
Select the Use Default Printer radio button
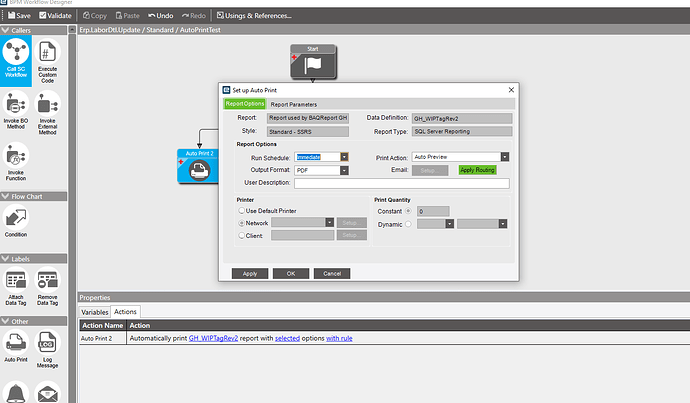tap(241, 211)
